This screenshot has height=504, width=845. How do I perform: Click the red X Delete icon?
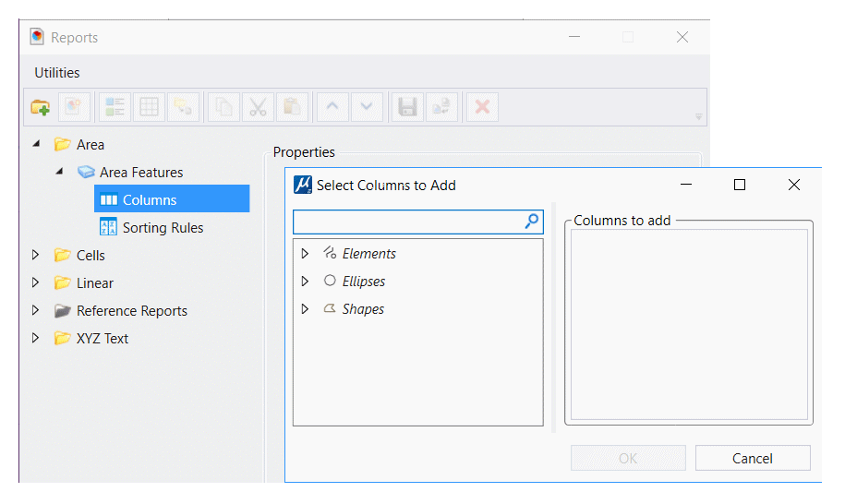pyautogui.click(x=481, y=107)
